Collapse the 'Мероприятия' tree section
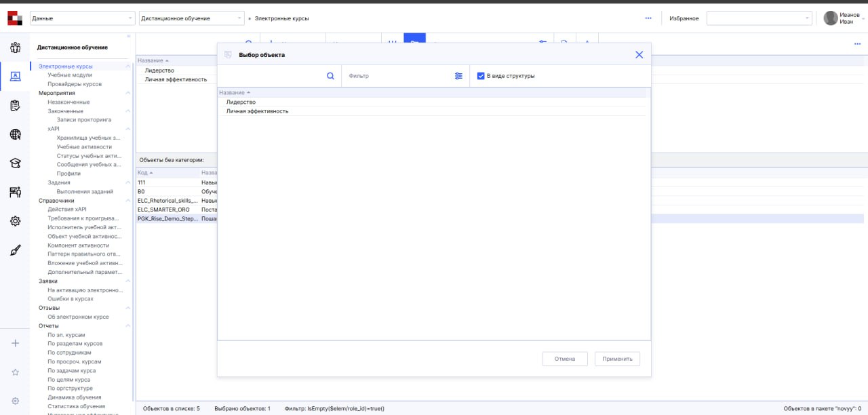This screenshot has height=415, width=868. click(128, 93)
